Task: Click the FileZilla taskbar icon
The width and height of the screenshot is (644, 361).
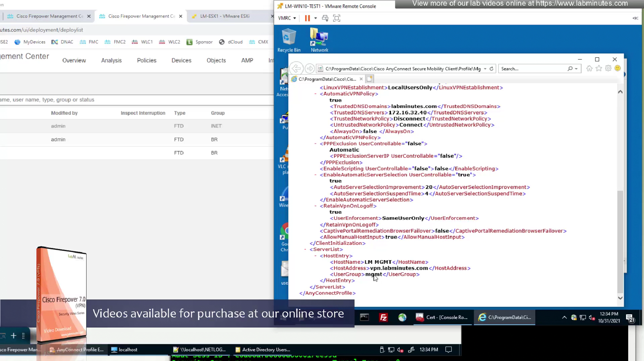Action: 383,317
